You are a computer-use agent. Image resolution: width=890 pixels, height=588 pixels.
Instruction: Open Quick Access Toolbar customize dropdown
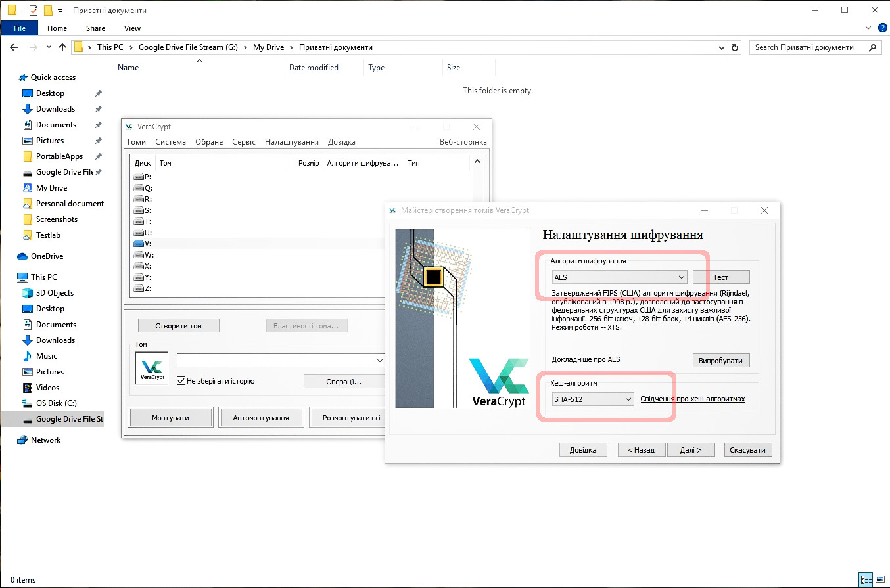[60, 11]
